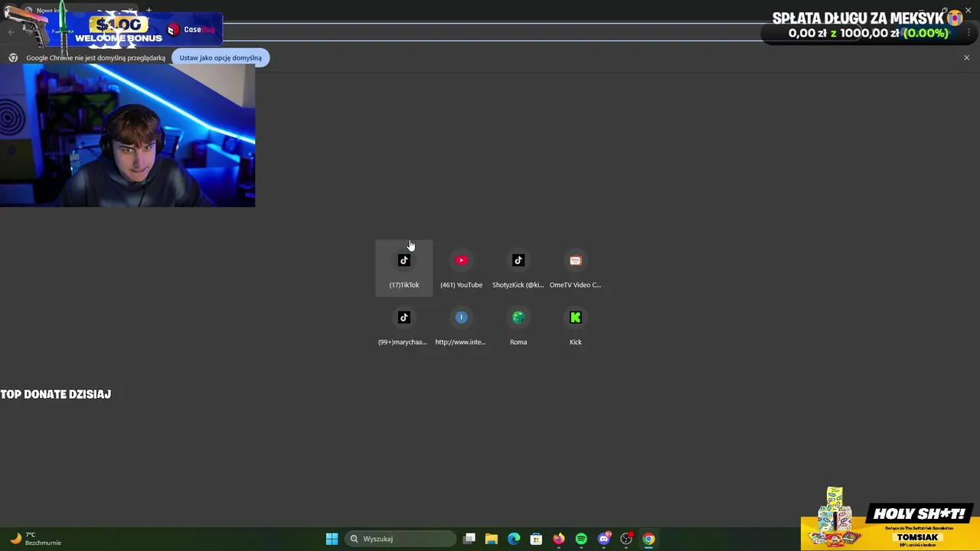
Task: Open the ShotyzKick TikTok shortcut
Action: click(x=518, y=268)
